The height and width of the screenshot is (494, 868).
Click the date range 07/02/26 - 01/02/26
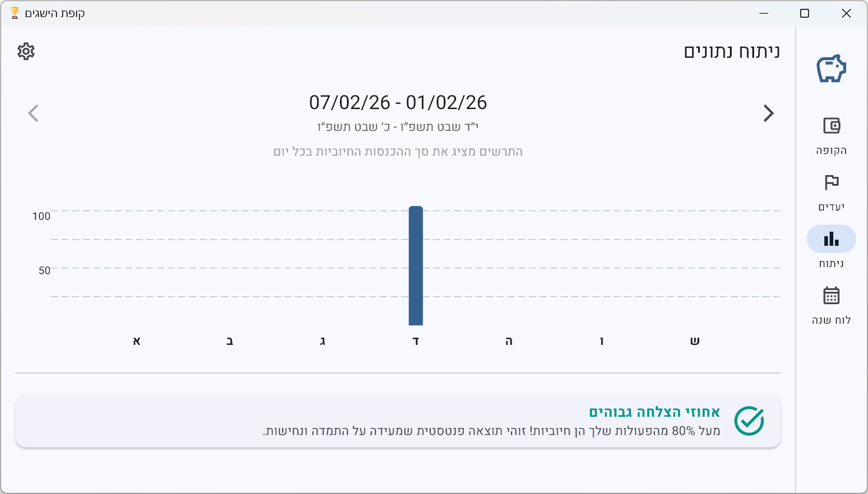coord(398,103)
